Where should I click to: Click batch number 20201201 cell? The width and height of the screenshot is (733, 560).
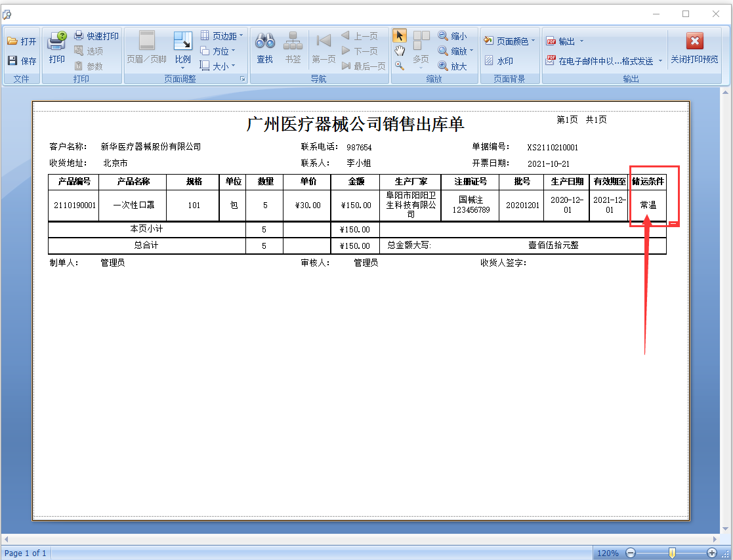(x=522, y=205)
